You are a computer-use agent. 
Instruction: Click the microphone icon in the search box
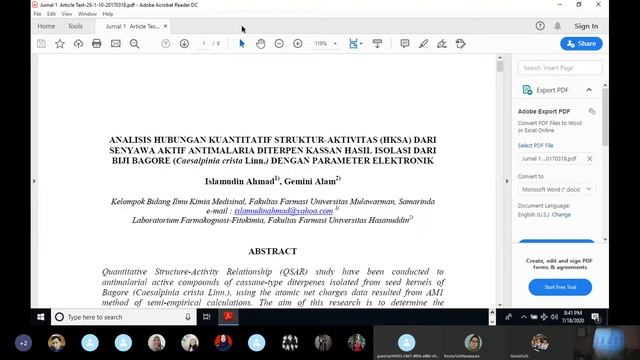coord(188,317)
